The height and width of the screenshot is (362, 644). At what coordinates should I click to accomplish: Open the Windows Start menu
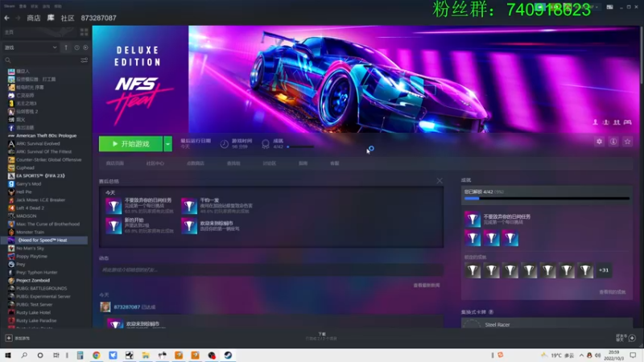8,355
